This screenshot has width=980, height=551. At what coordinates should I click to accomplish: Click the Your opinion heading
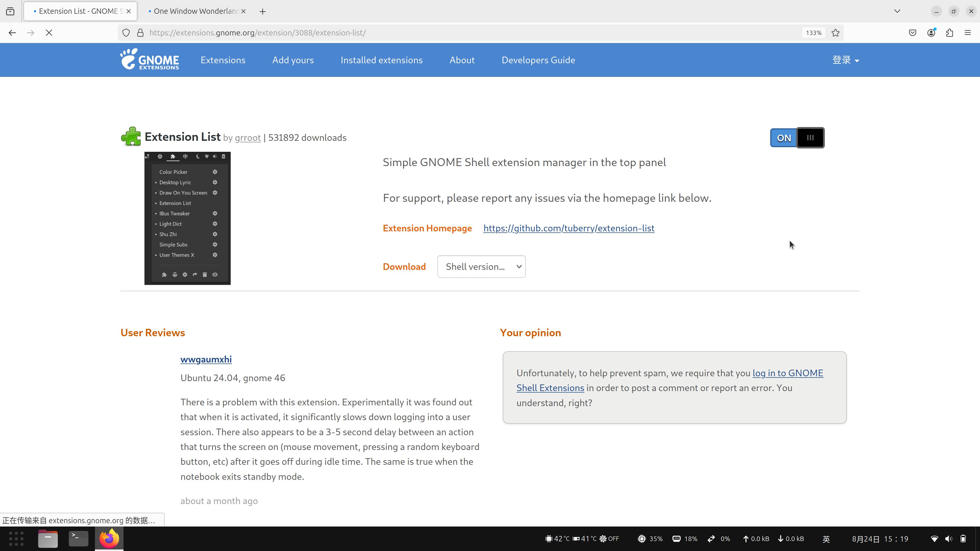(530, 333)
